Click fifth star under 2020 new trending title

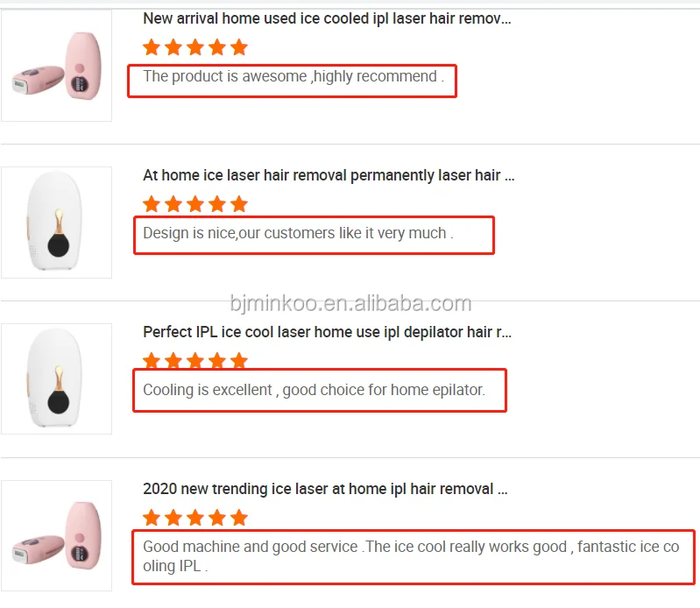pos(238,517)
